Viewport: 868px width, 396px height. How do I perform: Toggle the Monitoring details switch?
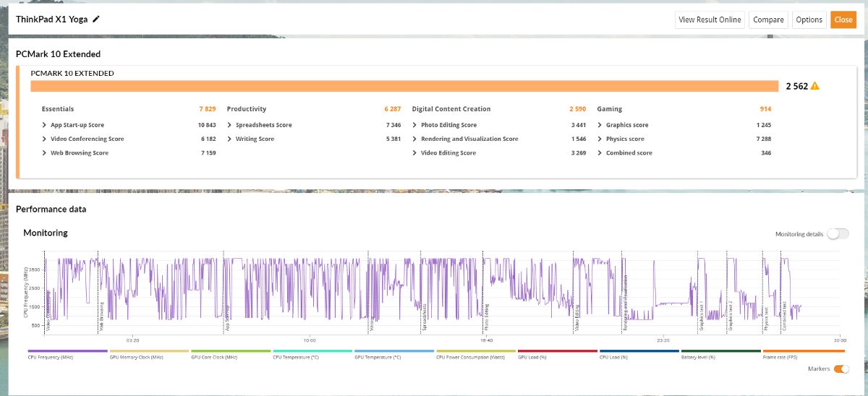pyautogui.click(x=838, y=233)
